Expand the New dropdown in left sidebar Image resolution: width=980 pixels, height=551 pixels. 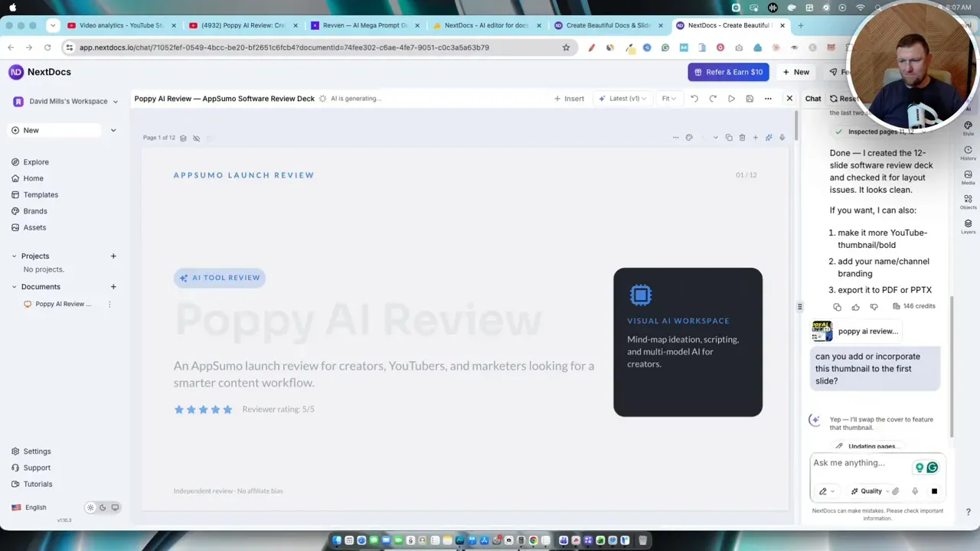click(x=113, y=130)
